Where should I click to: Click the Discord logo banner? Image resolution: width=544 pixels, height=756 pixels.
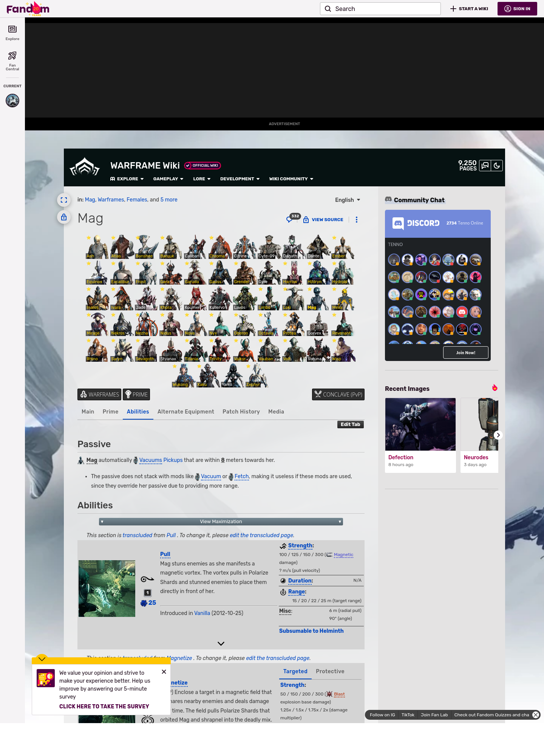click(416, 223)
